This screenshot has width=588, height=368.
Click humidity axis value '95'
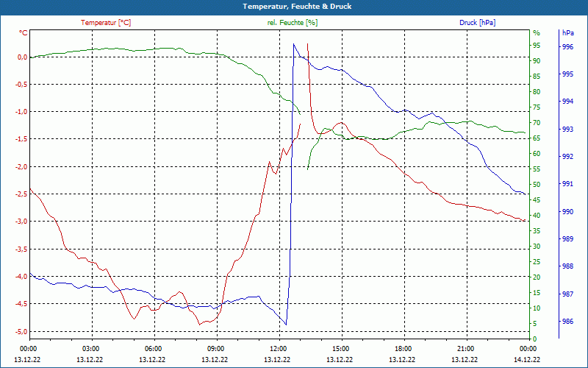click(537, 46)
